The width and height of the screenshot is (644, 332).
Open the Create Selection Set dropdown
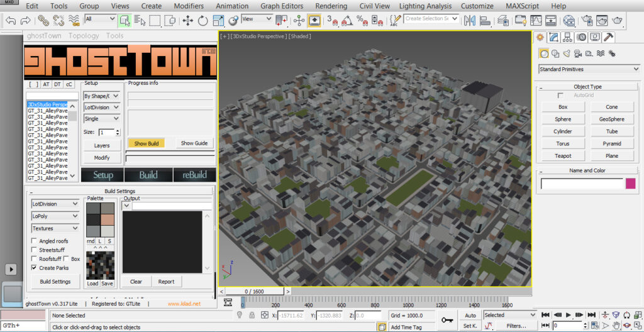[431, 18]
